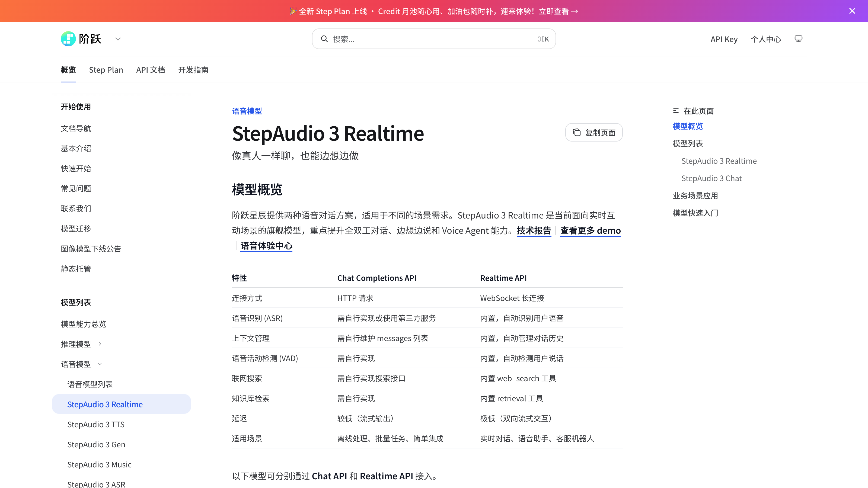Switch to the Step Plan tab
This screenshot has height=488, width=868.
[106, 70]
